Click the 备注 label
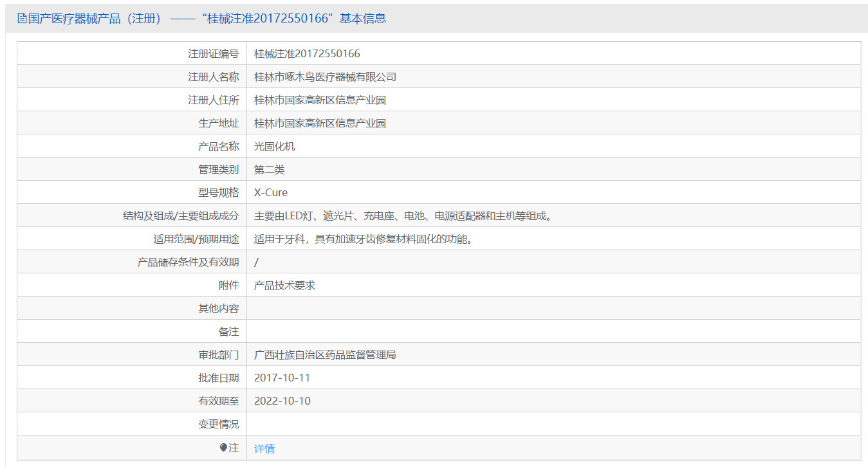Viewport: 868px width, 467px height. 228,331
